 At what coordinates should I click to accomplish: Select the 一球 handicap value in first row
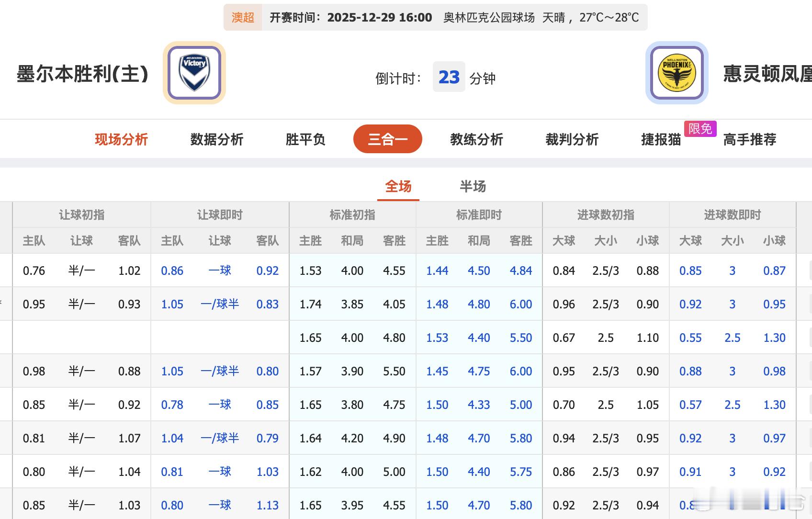click(220, 271)
